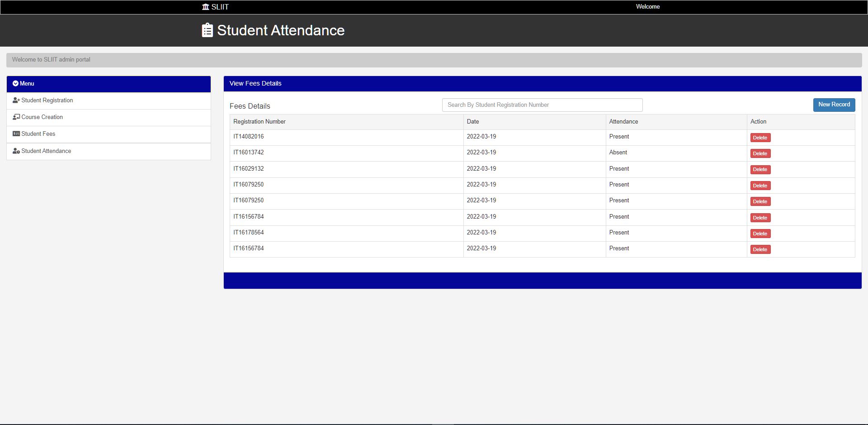This screenshot has width=868, height=425.
Task: Delete the IT16013742 absent record
Action: [760, 153]
